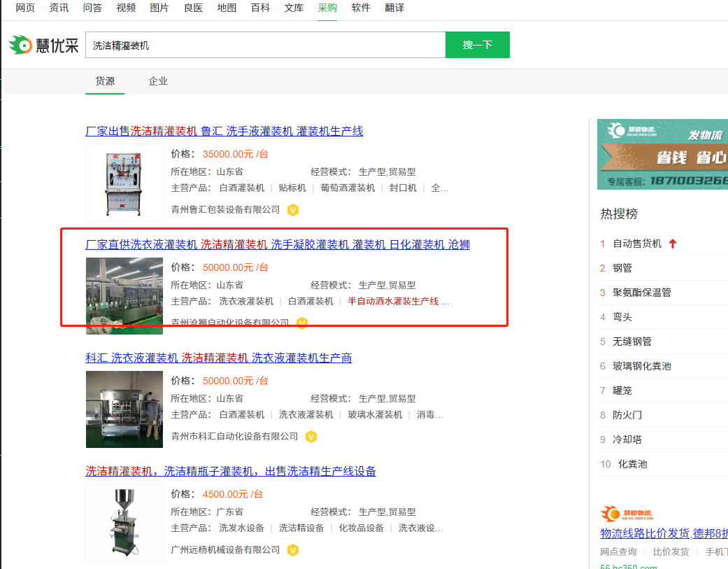Click price 4500.00元/台

point(233,494)
